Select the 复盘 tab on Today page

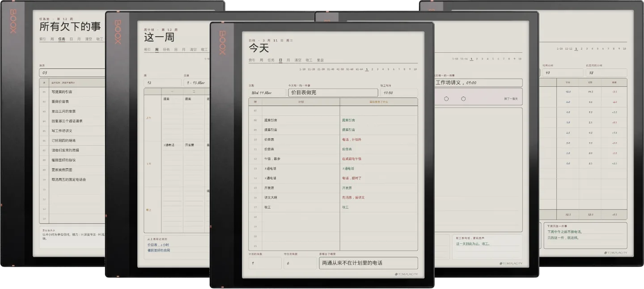320,60
